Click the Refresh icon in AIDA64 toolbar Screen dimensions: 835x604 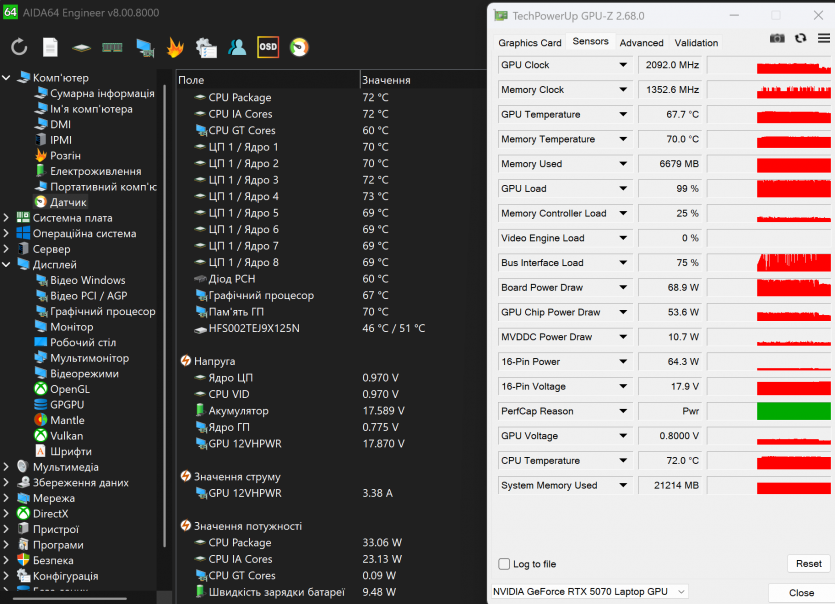click(x=19, y=47)
